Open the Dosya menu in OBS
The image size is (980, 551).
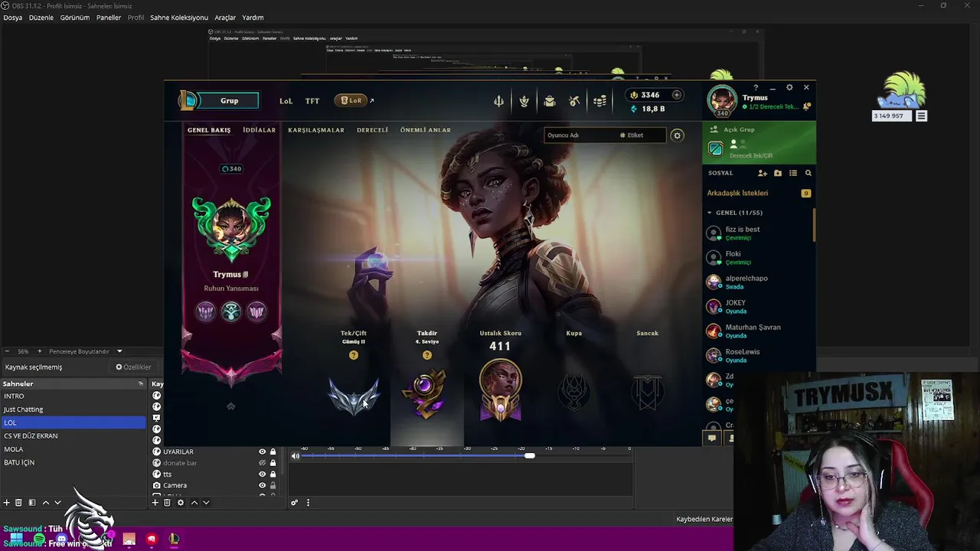click(x=13, y=18)
